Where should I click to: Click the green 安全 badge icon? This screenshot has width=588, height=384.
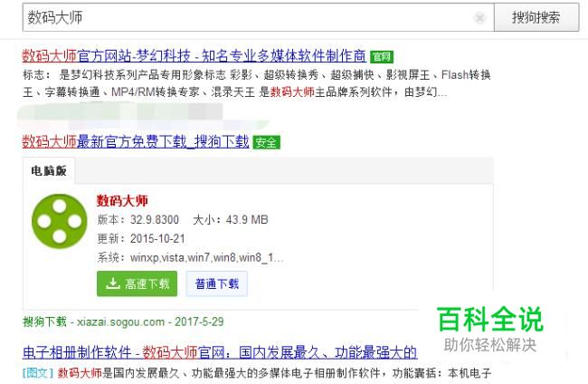click(266, 142)
